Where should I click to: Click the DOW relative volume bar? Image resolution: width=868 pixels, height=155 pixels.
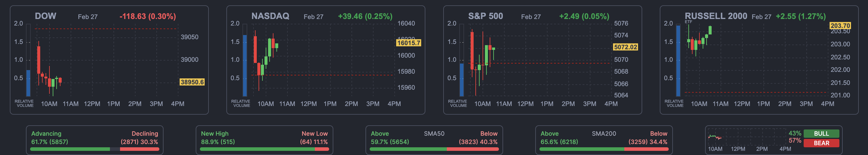[x=28, y=83]
